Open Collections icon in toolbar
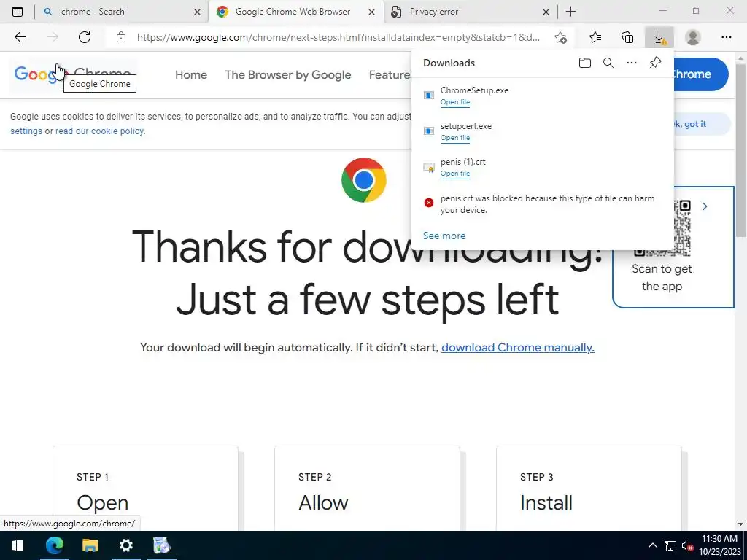Viewport: 747px width, 560px height. click(627, 37)
